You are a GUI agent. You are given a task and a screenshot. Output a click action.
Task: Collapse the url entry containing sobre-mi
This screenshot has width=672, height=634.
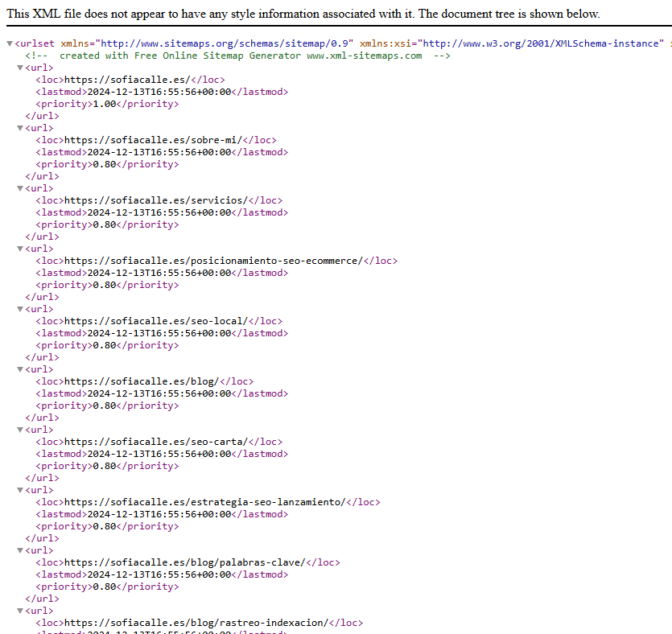(20, 128)
